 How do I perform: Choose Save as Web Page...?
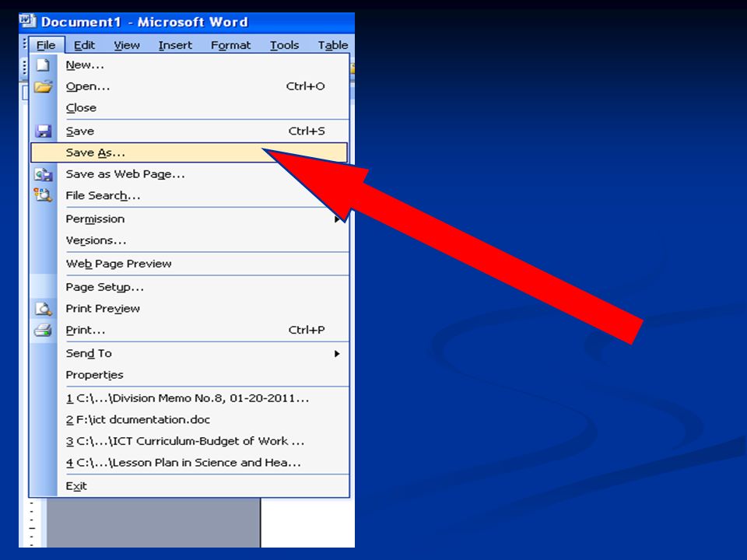point(189,174)
